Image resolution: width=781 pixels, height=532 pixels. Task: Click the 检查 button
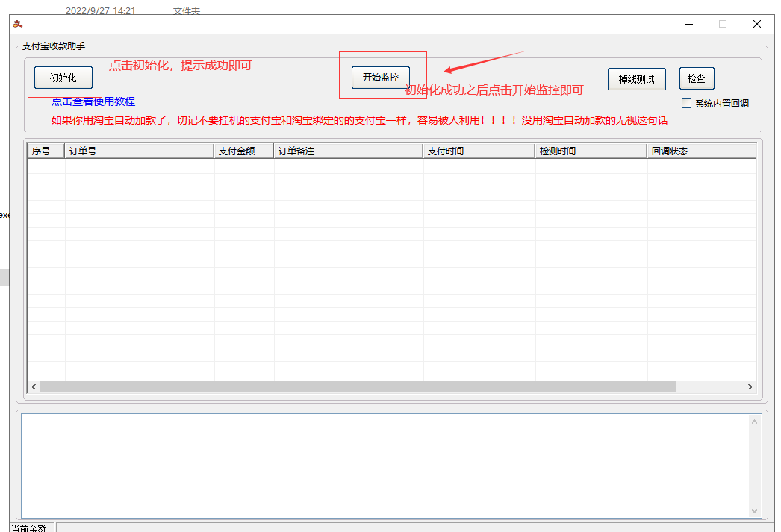(697, 78)
